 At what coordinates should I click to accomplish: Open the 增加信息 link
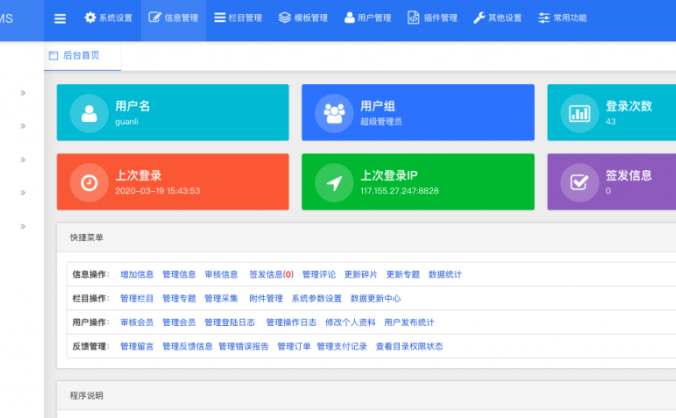137,275
